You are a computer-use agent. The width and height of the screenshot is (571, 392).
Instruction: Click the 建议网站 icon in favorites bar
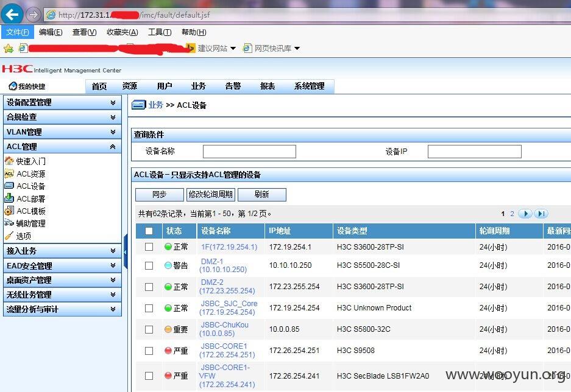[191, 48]
